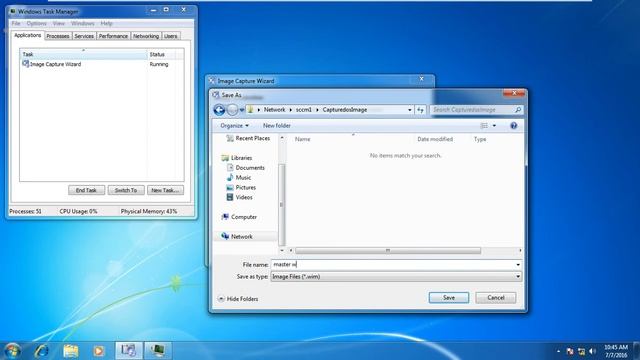Open recent locations arrow beside navigation buttons
The width and height of the screenshot is (640, 360).
click(242, 110)
